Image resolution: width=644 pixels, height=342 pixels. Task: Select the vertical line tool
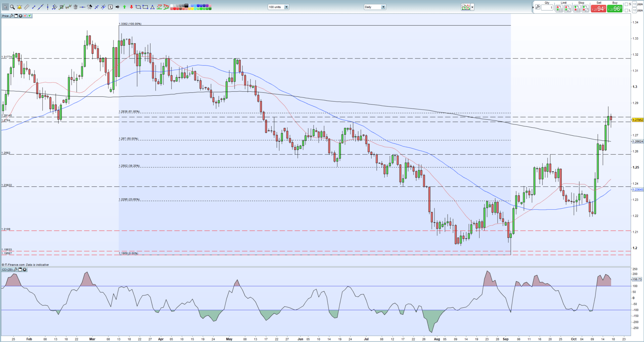48,7
